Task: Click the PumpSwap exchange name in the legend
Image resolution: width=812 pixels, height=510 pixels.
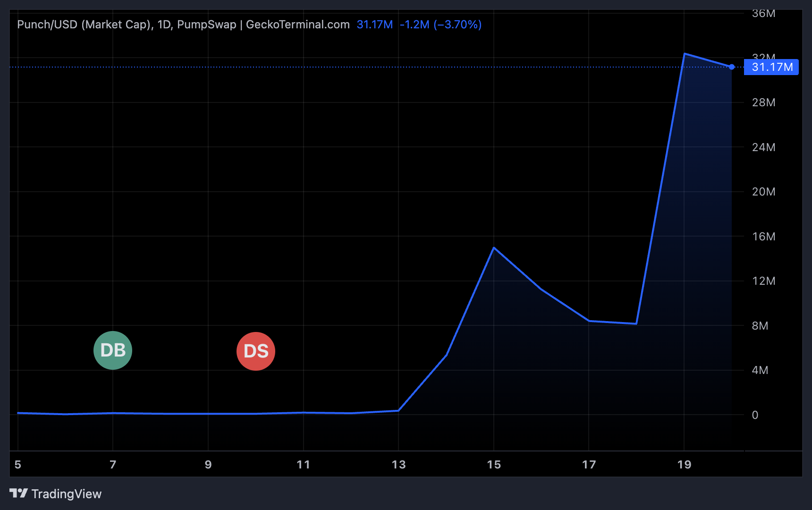Action: tap(206, 24)
